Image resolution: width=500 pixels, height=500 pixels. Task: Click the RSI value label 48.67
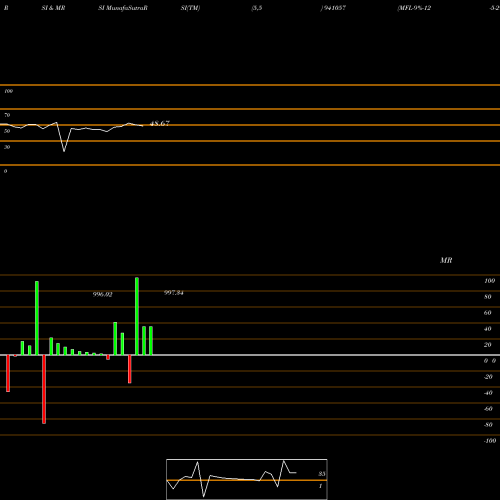(160, 123)
